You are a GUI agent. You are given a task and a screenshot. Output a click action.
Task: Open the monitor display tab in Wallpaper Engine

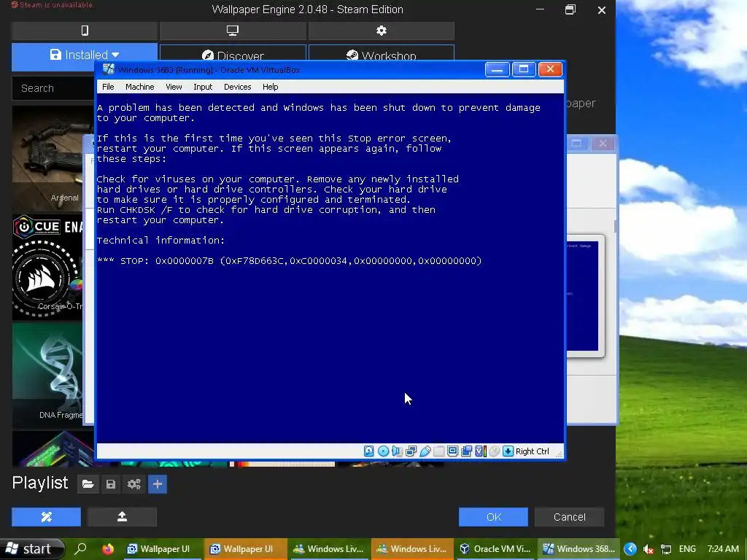pyautogui.click(x=233, y=31)
